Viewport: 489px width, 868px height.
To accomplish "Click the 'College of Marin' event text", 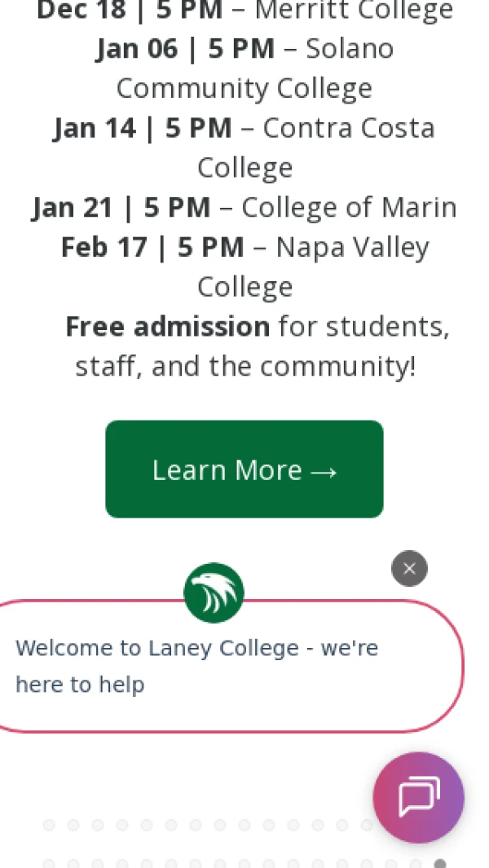I will pos(349,207).
